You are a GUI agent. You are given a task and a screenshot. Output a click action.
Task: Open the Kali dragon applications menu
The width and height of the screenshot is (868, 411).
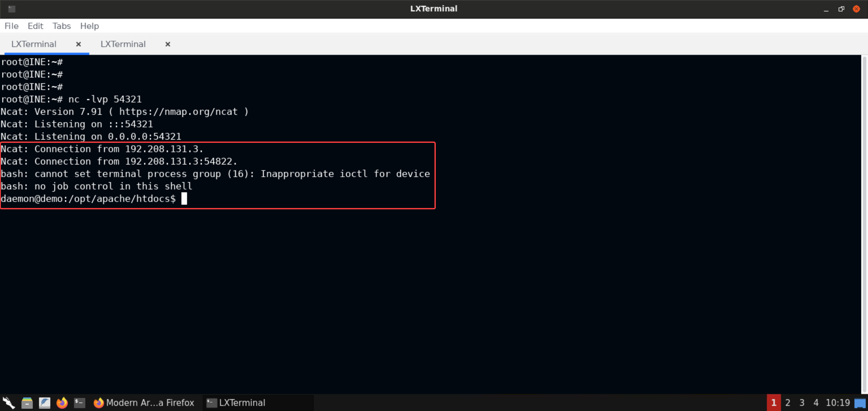pyautogui.click(x=9, y=402)
